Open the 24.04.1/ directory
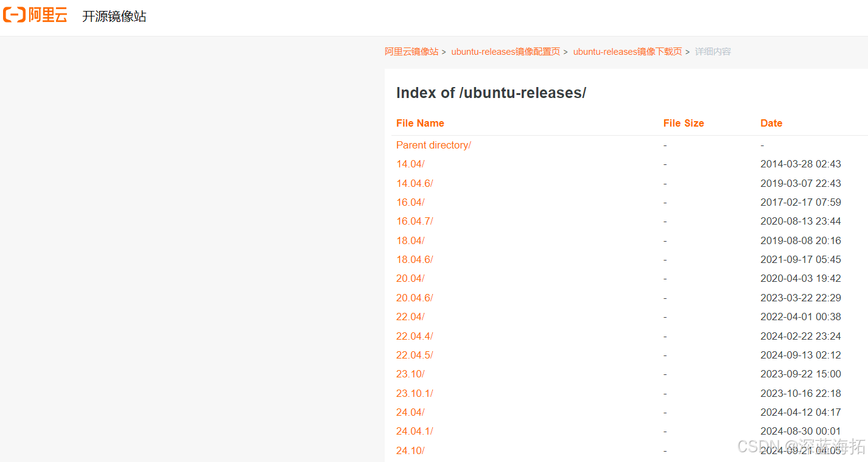 tap(415, 431)
